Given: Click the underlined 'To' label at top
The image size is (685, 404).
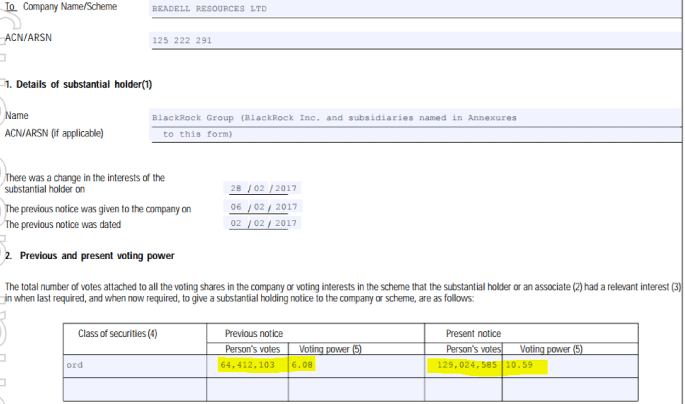Looking at the screenshot, I should 9,7.
